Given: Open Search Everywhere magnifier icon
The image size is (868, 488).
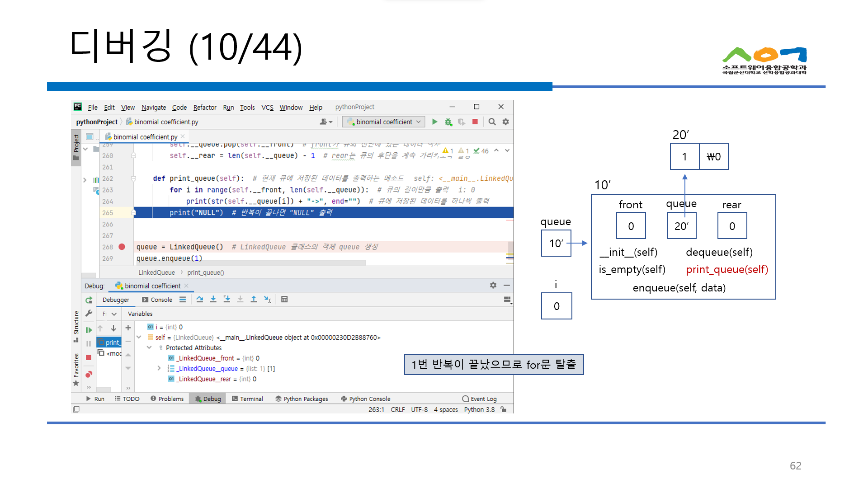Looking at the screenshot, I should pyautogui.click(x=492, y=122).
